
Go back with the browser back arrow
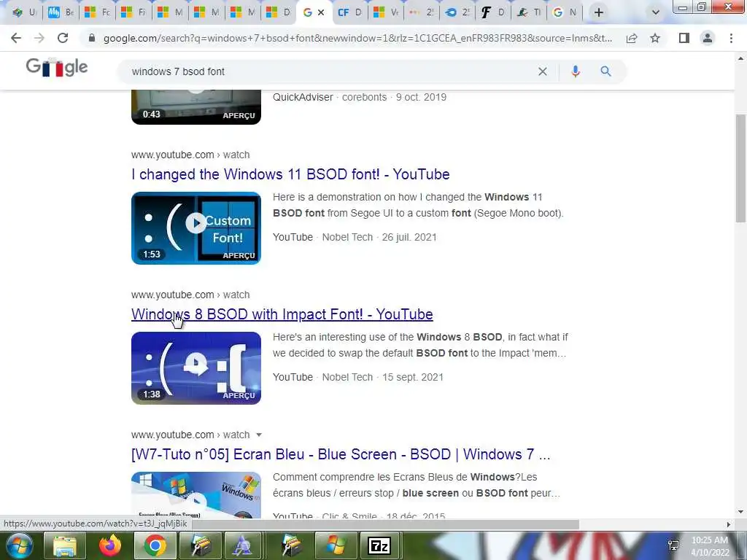pos(16,38)
